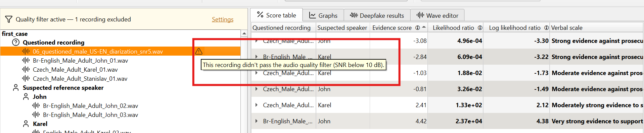Screen dimensions: 644x133
Task: Select Czech_Male_Adult_Stanislav_01.wav recording
Action: (x=80, y=78)
